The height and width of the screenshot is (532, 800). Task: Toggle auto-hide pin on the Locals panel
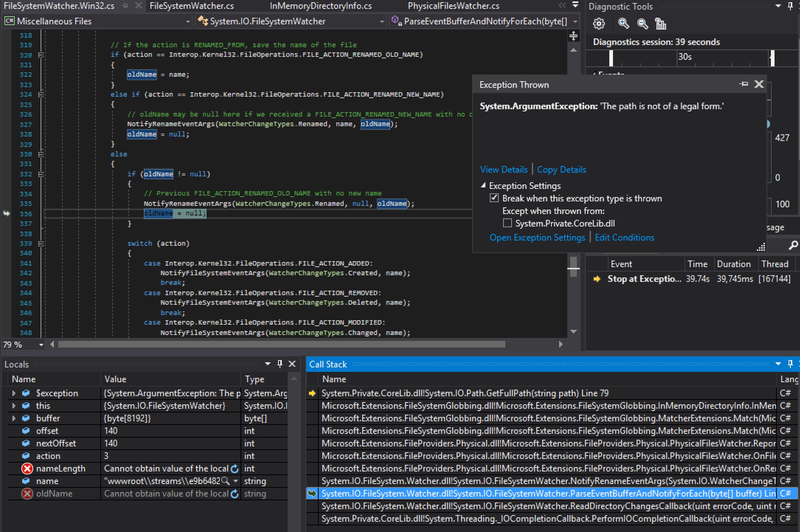tap(279, 364)
